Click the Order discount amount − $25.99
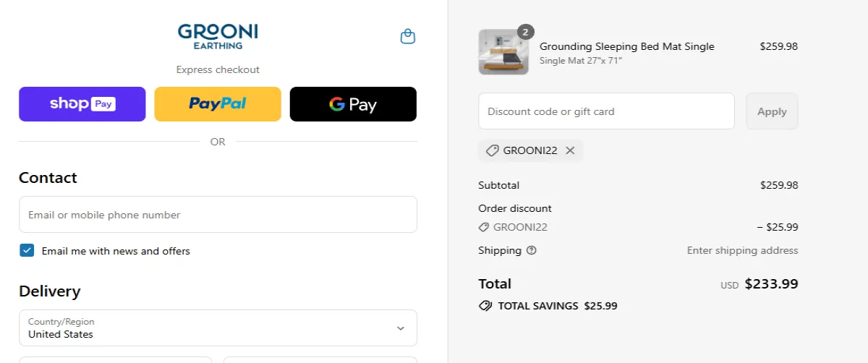 (778, 227)
